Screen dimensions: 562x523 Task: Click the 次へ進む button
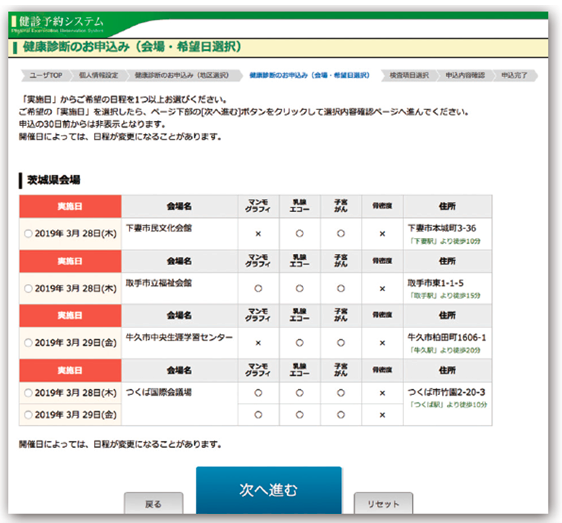point(268,490)
